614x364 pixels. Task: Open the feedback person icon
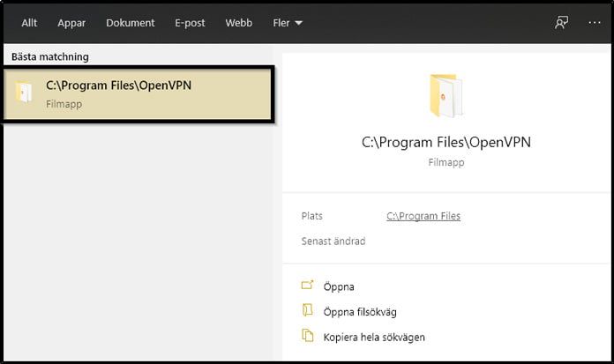(x=562, y=23)
